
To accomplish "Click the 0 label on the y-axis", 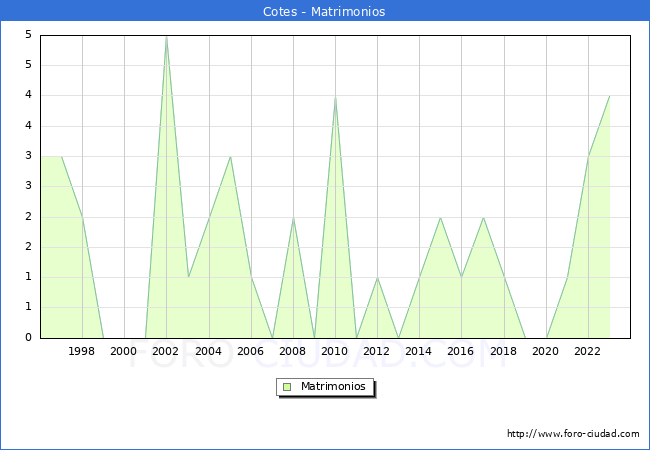I will 28,338.
